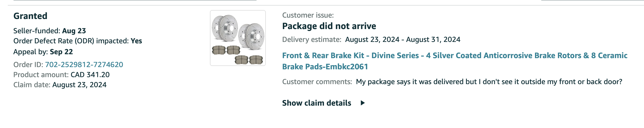Expand the Show claim details triangle arrow
The height and width of the screenshot is (128, 644).
363,103
